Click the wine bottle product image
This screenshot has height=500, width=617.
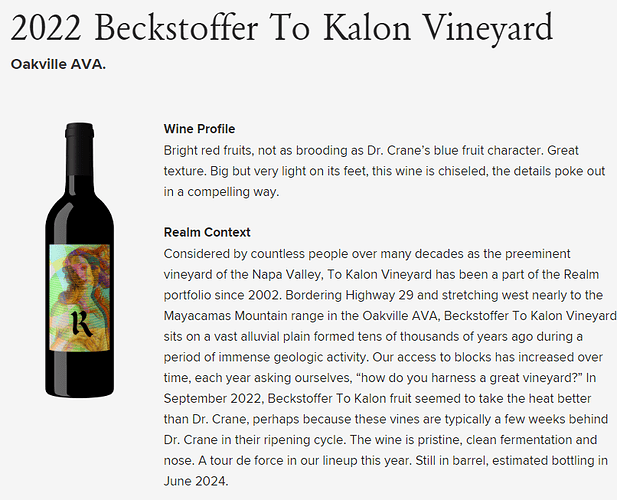click(79, 260)
